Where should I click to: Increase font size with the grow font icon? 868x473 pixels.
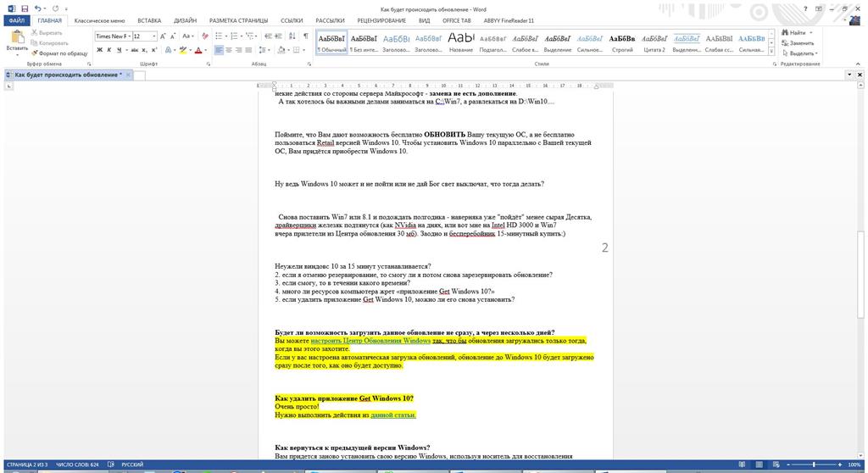[x=163, y=36]
